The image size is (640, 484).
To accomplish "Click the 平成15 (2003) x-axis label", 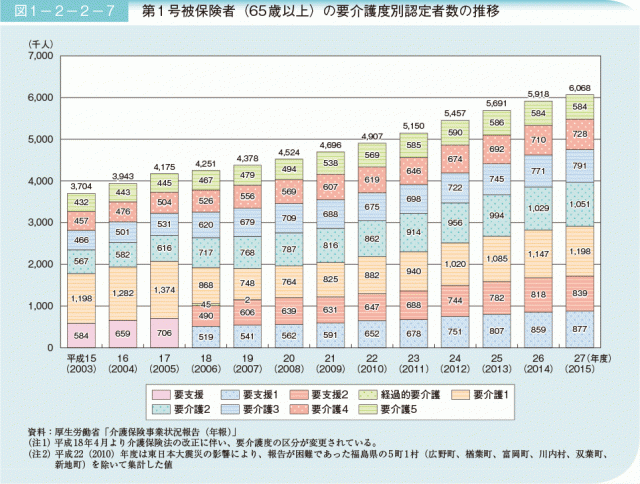I will click(82, 364).
